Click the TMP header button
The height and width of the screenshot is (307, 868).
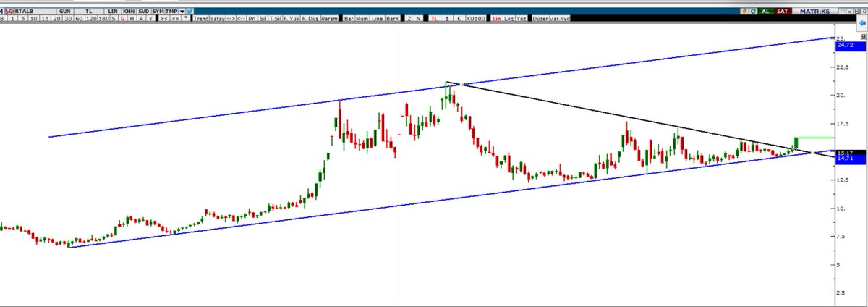[171, 12]
